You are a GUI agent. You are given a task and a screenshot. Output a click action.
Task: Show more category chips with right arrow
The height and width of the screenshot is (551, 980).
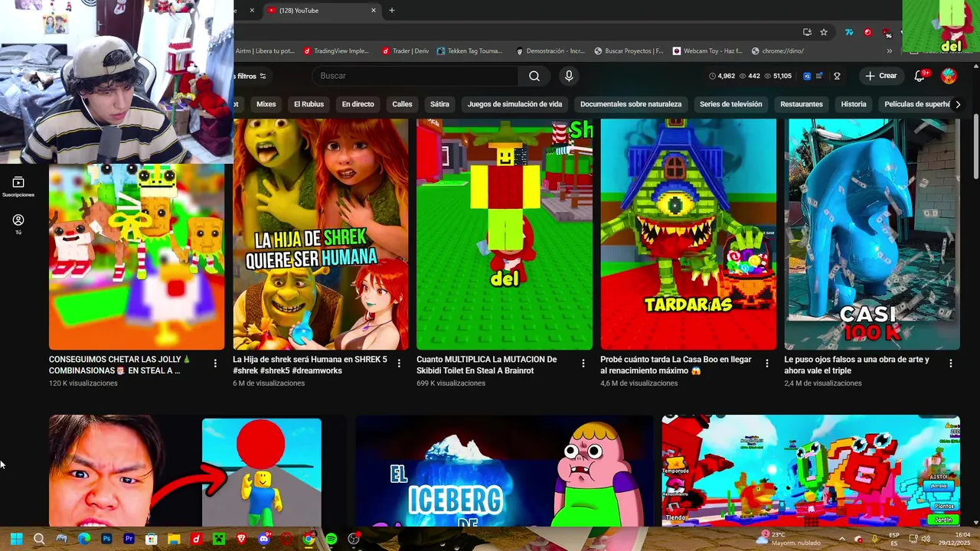pyautogui.click(x=957, y=104)
